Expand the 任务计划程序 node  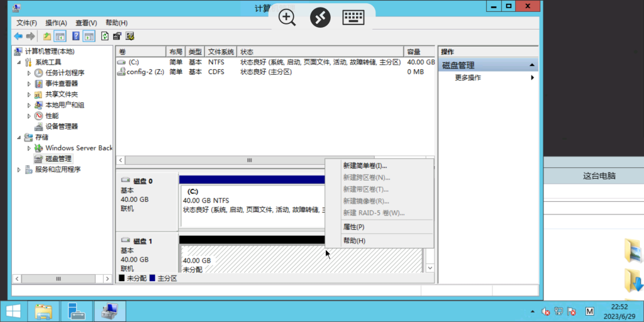click(29, 73)
